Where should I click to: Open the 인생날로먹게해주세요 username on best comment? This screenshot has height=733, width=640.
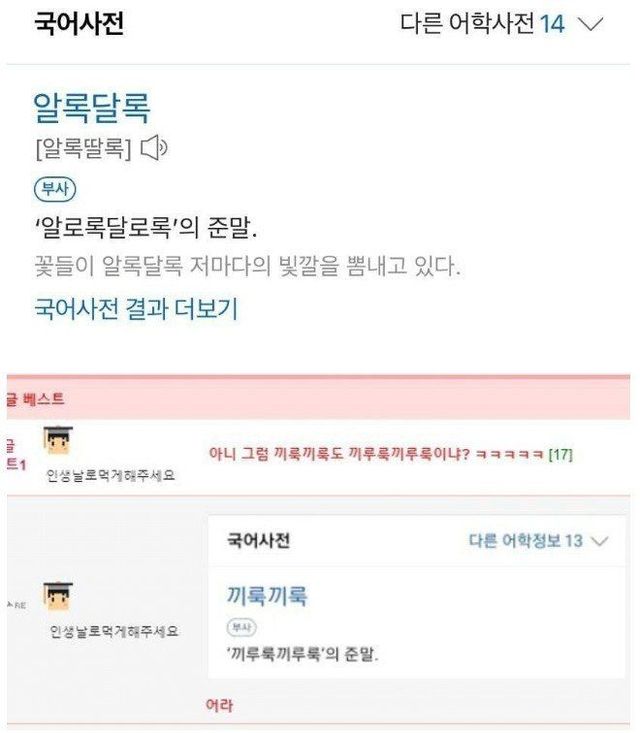(110, 475)
